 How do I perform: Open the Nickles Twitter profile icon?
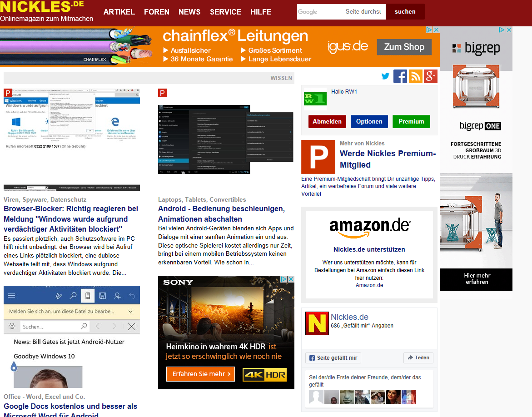385,76
